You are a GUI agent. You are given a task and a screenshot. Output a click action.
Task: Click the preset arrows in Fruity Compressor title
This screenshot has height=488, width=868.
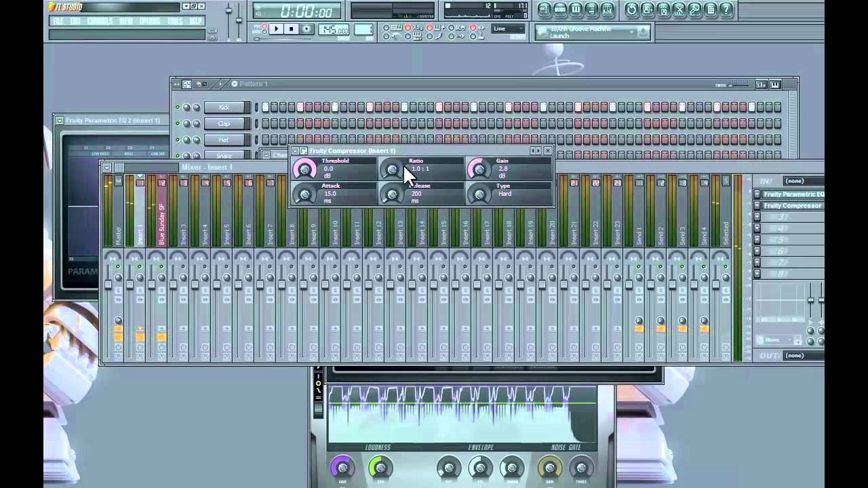tap(536, 150)
